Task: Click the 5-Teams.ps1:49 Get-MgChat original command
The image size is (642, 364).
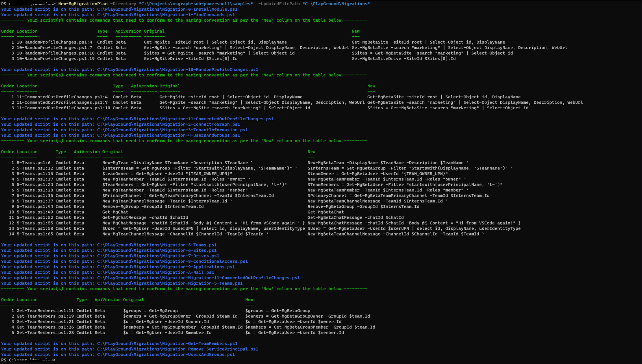Action: coord(115,212)
